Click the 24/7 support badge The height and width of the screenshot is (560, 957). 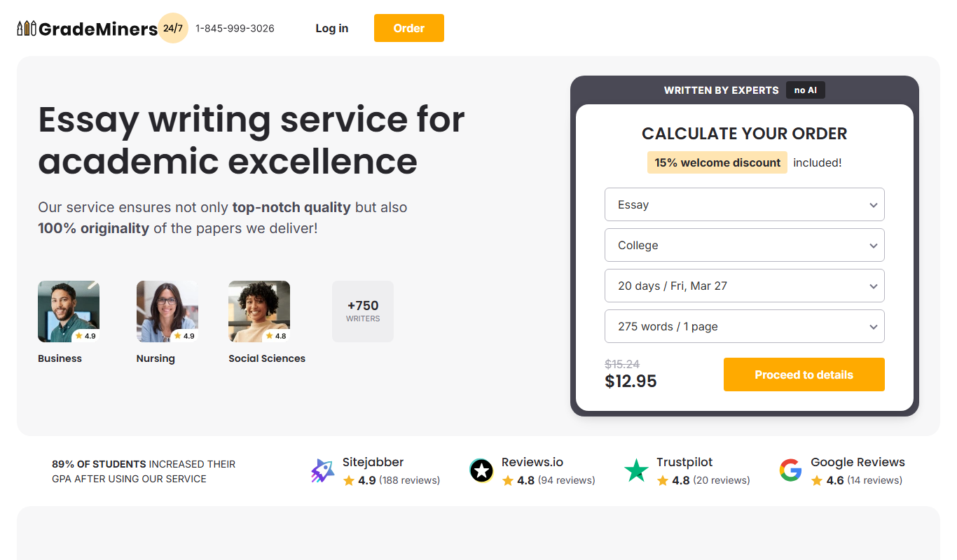pyautogui.click(x=173, y=28)
